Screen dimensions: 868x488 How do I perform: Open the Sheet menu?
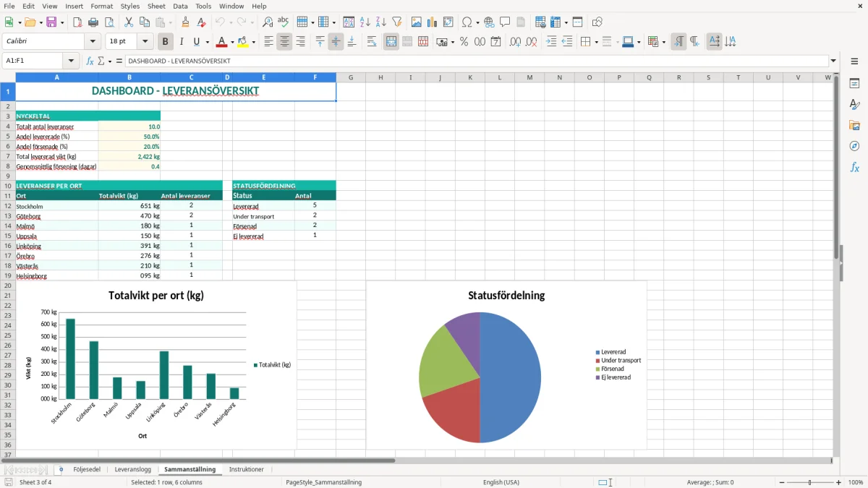[x=156, y=6]
